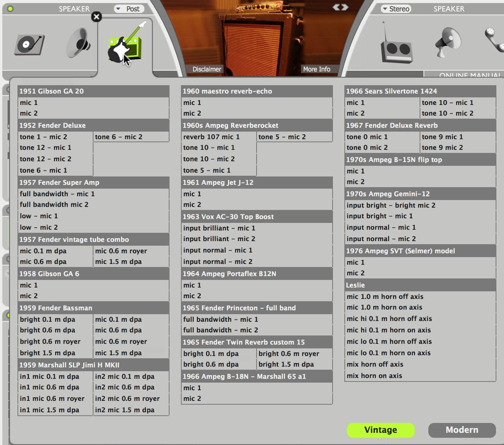Open the Online Manual
504x445 pixels.
[x=470, y=75]
